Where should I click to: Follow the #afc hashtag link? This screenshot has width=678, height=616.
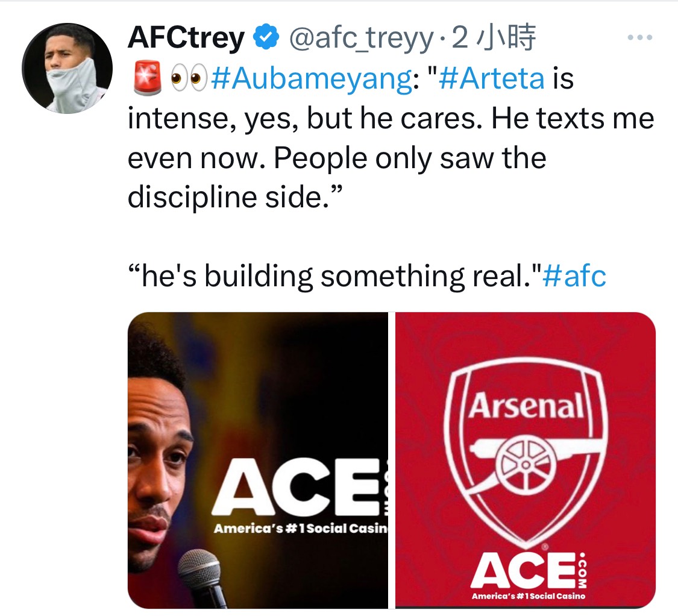[x=574, y=276]
